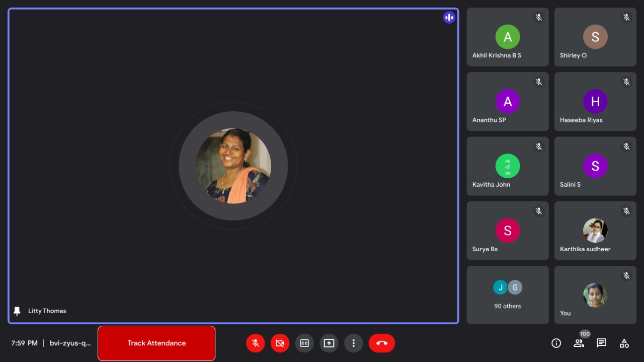Show the people list of participants
Image resolution: width=644 pixels, height=362 pixels.
pyautogui.click(x=579, y=343)
